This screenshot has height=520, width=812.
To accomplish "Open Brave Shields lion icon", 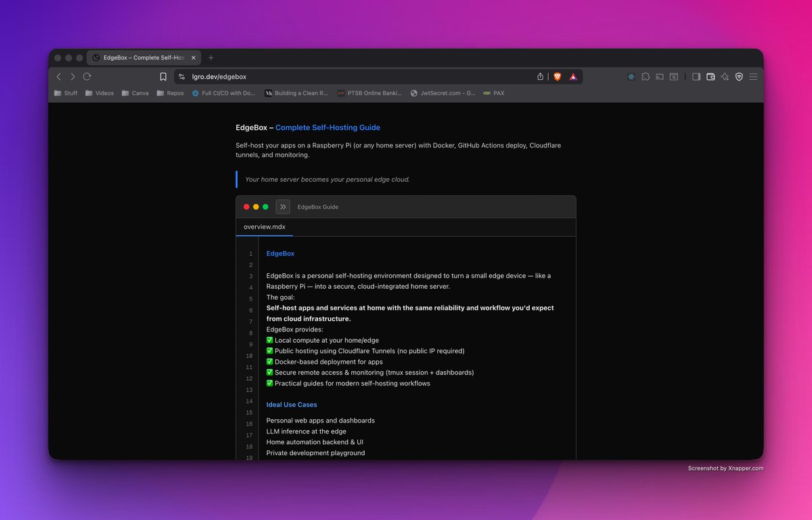I will (x=558, y=77).
